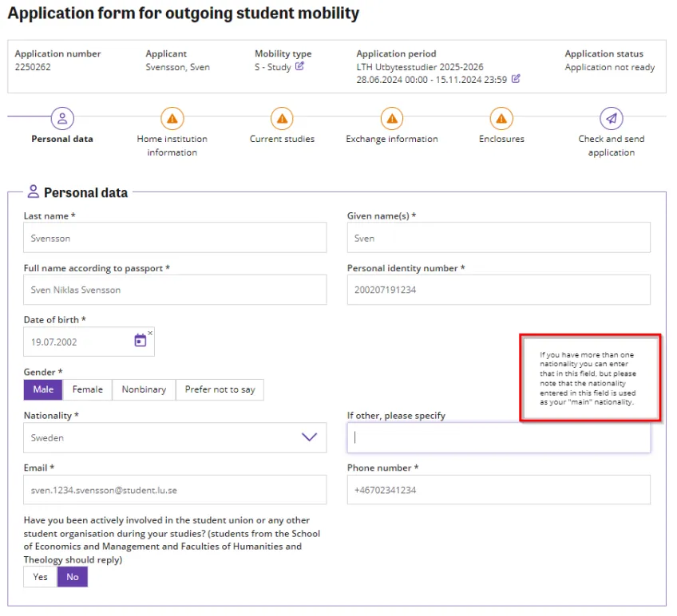The height and width of the screenshot is (616, 677).
Task: Click the Male gender button
Action: pos(42,389)
